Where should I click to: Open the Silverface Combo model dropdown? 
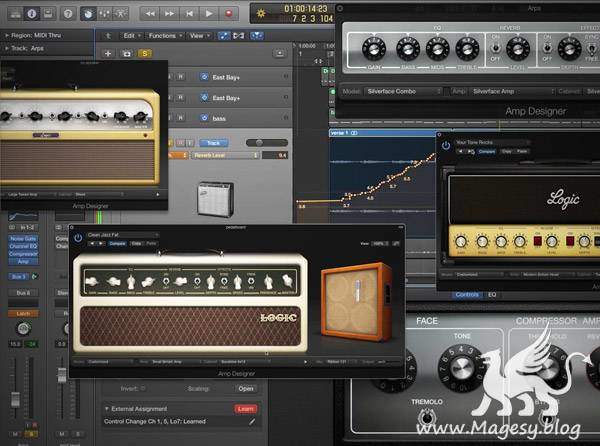[403, 91]
